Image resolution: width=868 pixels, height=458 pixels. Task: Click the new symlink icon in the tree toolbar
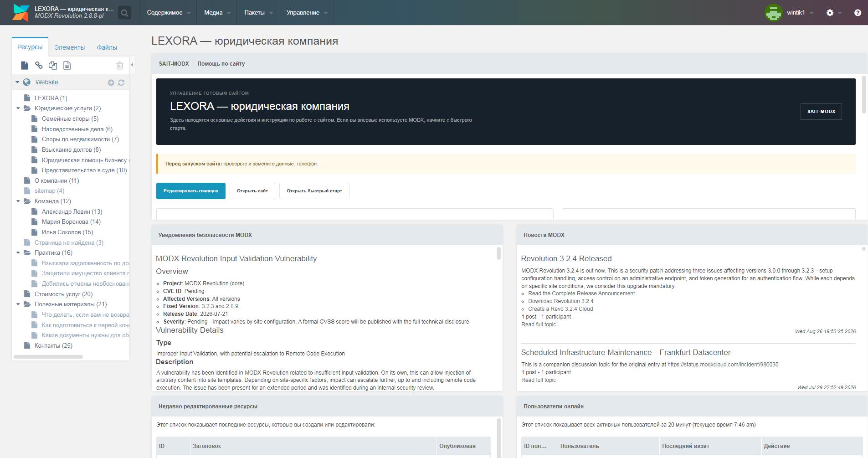53,66
